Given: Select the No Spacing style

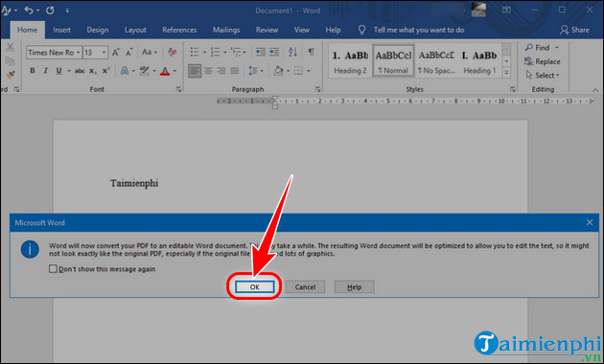Looking at the screenshot, I should coord(436,61).
